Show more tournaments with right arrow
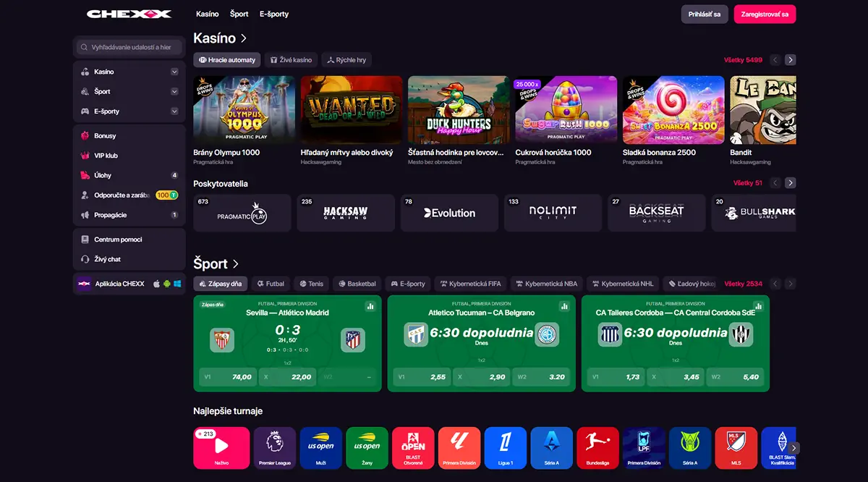The height and width of the screenshot is (482, 868). (793, 448)
